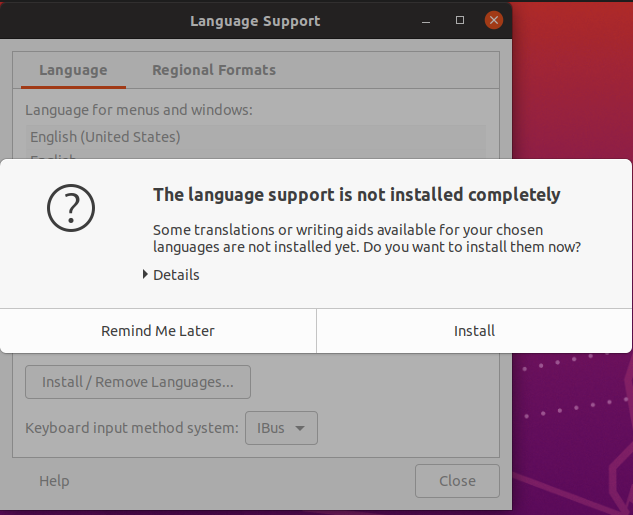Select the Language tab

(73, 70)
